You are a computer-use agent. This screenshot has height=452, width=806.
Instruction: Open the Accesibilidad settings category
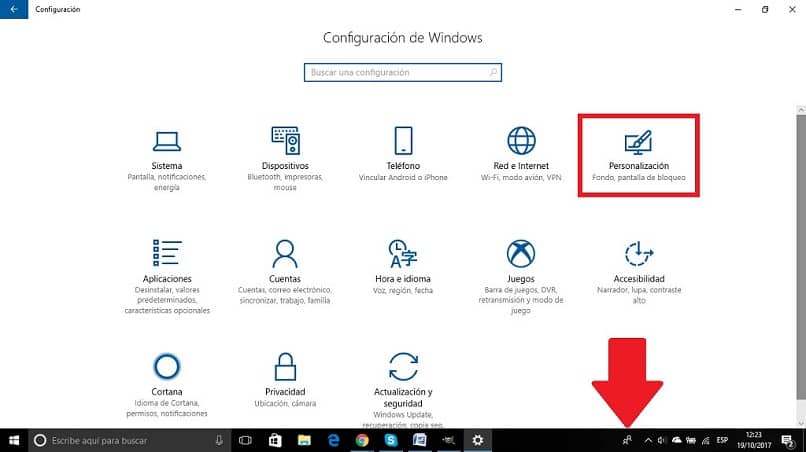[638, 272]
